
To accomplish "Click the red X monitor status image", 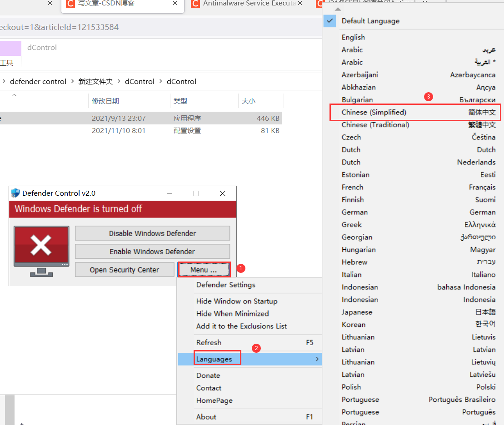I will (x=41, y=251).
